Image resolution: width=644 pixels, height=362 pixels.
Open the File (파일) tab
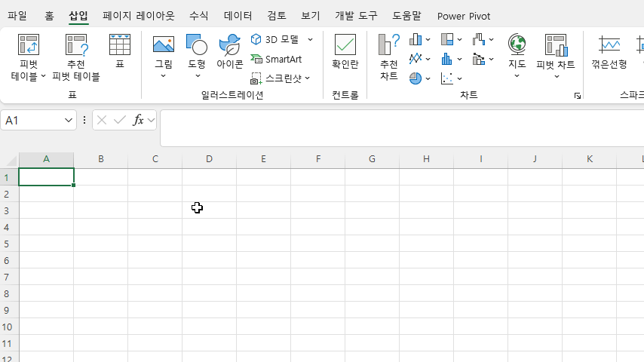pos(17,16)
